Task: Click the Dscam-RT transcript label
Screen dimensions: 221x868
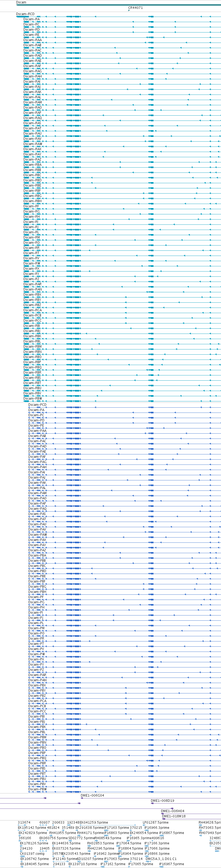Action: tap(31, 253)
